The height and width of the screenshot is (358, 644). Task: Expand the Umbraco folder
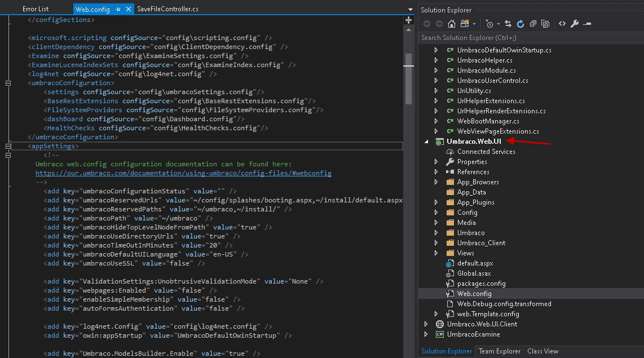click(x=436, y=233)
